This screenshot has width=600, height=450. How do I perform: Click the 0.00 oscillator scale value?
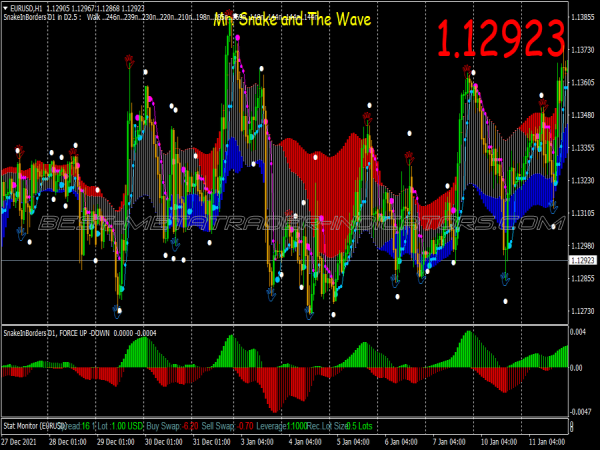pyautogui.click(x=576, y=368)
